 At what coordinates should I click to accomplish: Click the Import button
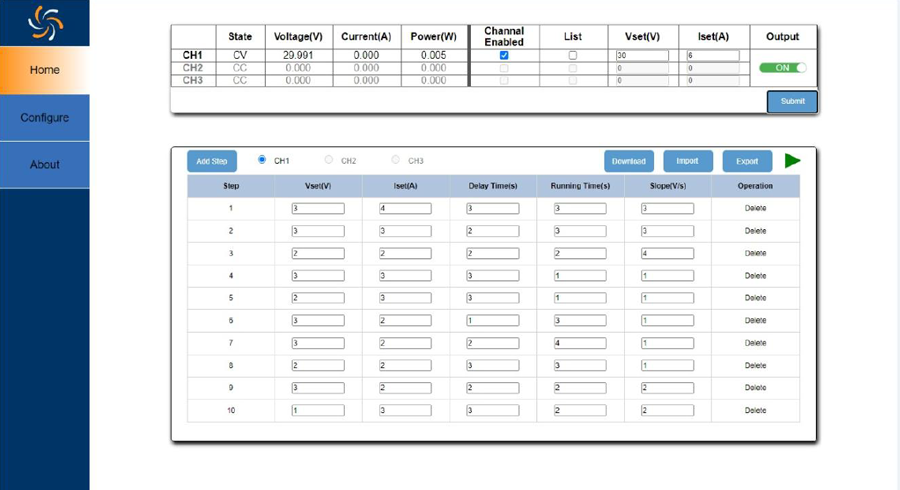pyautogui.click(x=687, y=161)
